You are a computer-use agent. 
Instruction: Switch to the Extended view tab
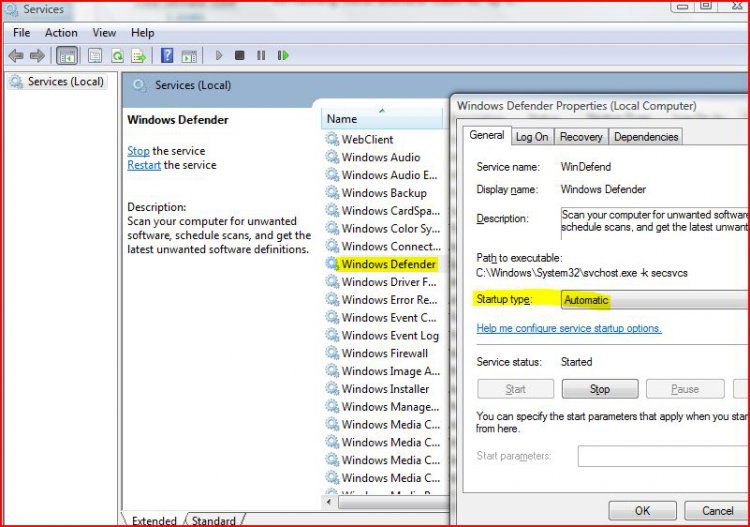[154, 520]
